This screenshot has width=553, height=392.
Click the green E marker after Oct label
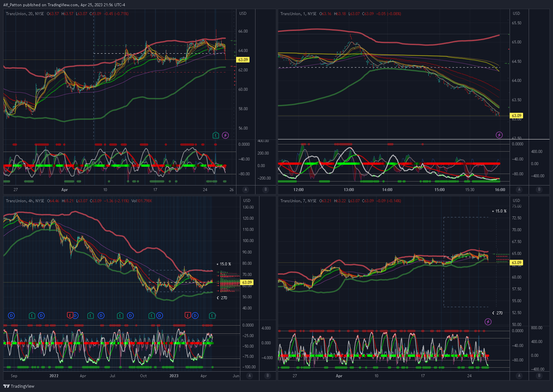click(152, 316)
